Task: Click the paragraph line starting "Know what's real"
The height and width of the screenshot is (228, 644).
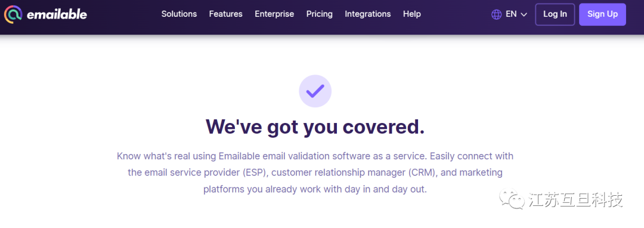Action: [315, 156]
